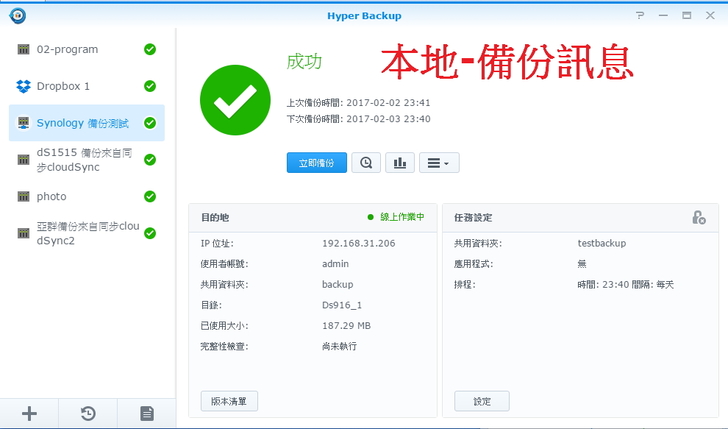This screenshot has width=728, height=429.
Task: Select the dS1515 cloudSync backup task
Action: click(86, 160)
